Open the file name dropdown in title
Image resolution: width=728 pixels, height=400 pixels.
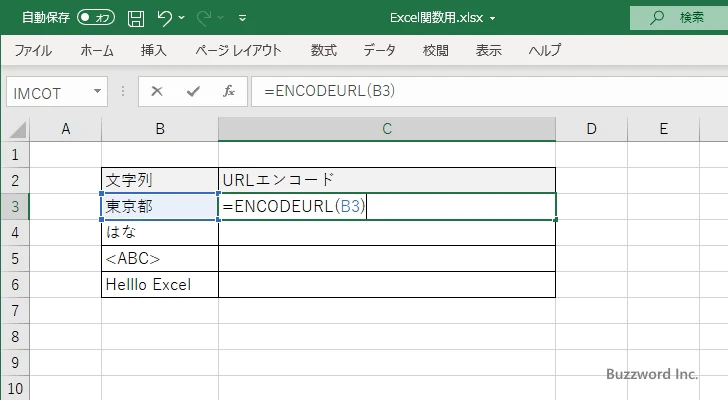pyautogui.click(x=492, y=18)
